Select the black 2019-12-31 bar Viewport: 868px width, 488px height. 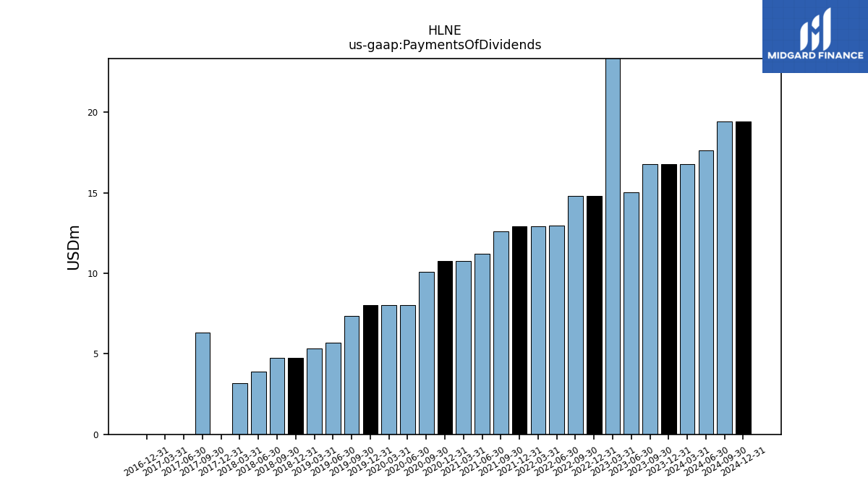[x=370, y=369]
